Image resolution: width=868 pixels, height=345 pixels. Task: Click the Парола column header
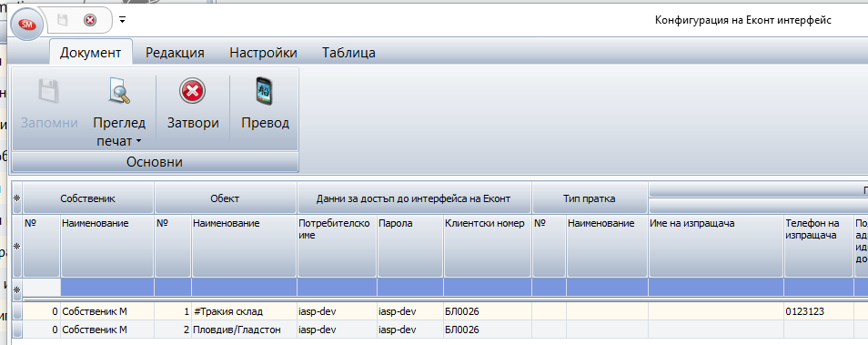(x=410, y=246)
